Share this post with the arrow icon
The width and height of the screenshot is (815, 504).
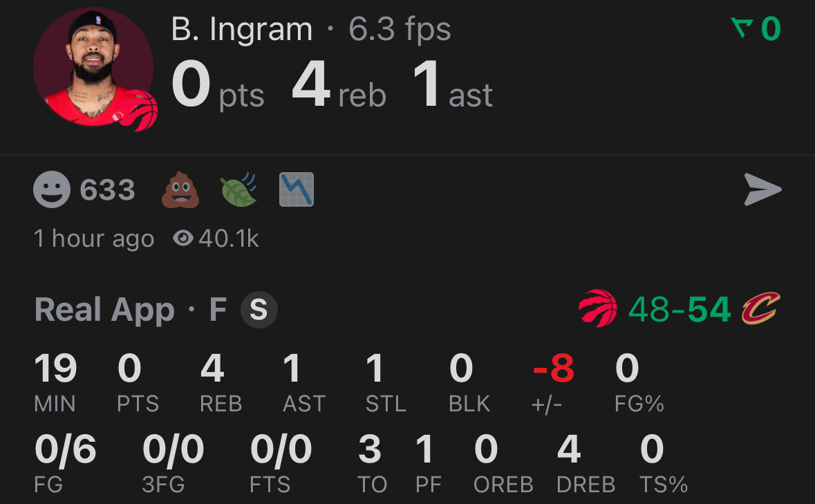pos(762,189)
